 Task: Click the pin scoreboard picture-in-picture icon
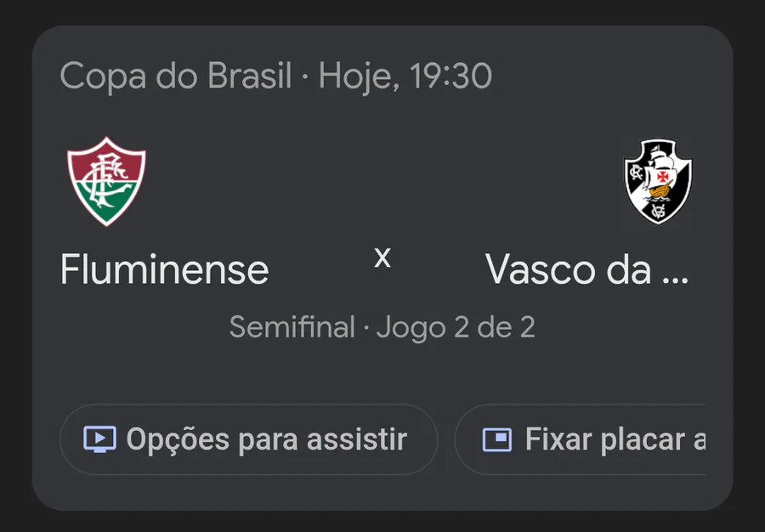[x=496, y=439]
